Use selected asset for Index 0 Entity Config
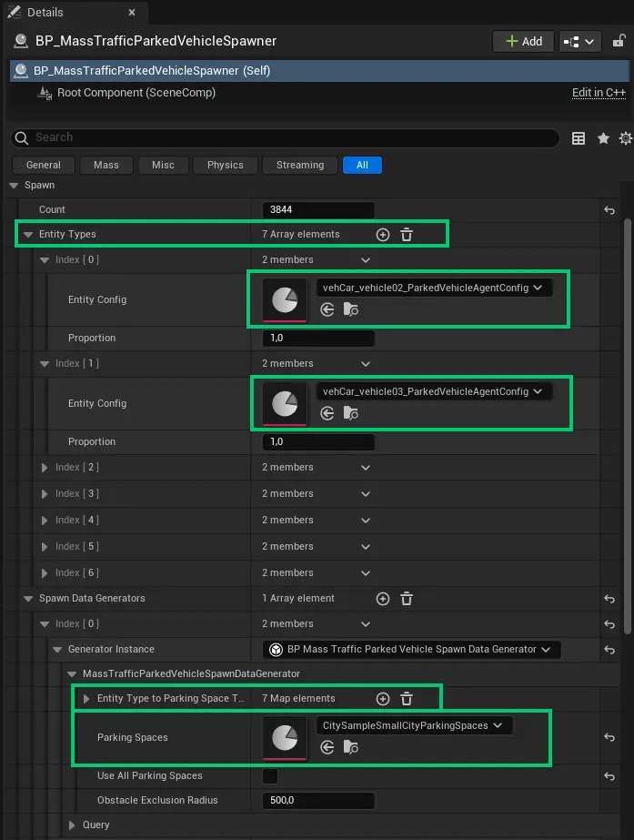This screenshot has width=634, height=840. (x=328, y=310)
